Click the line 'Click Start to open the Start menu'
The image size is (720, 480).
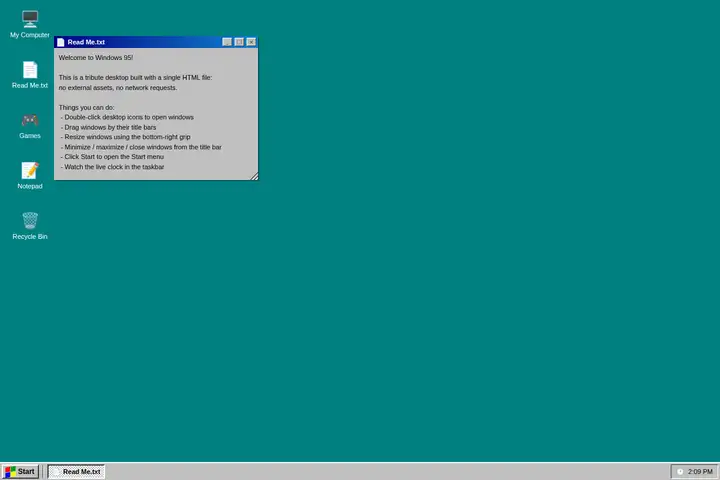tap(112, 157)
